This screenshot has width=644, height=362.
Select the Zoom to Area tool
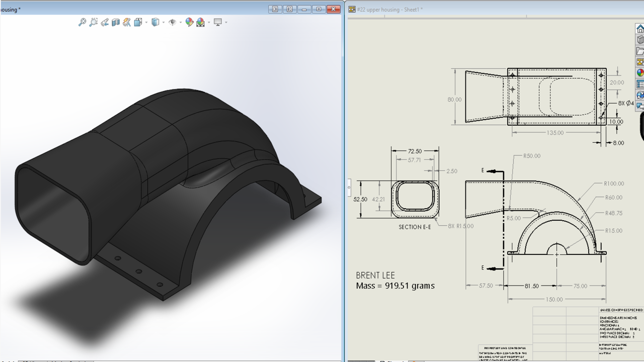point(93,22)
